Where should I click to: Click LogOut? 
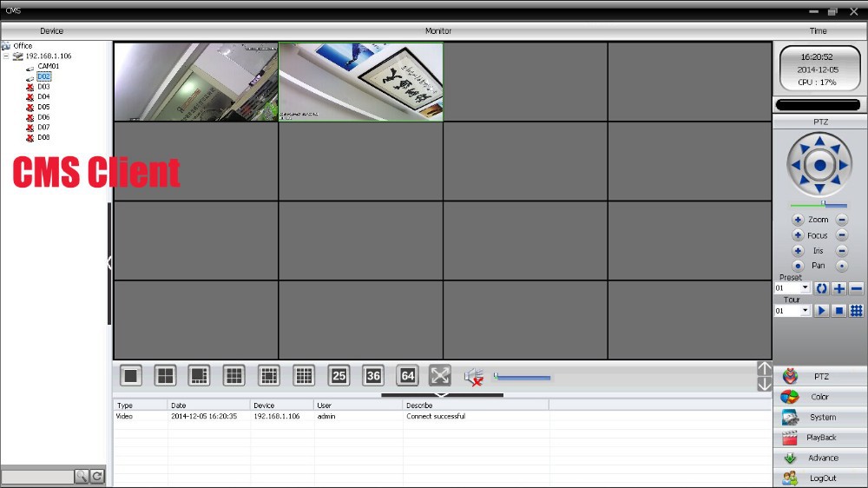(820, 478)
